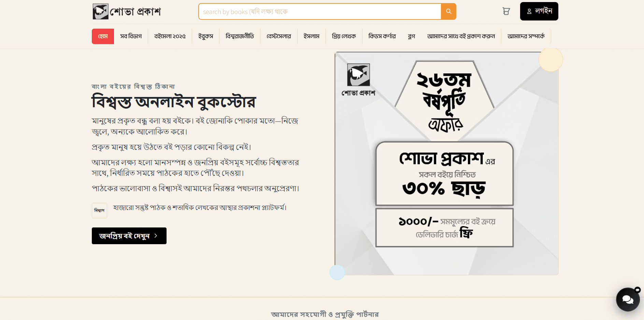Open the ব্লগ menu item

(412, 37)
